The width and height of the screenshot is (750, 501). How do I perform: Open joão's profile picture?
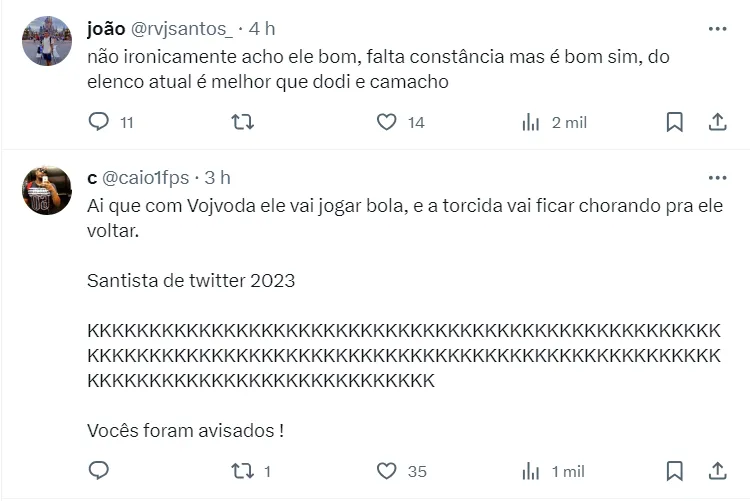47,42
